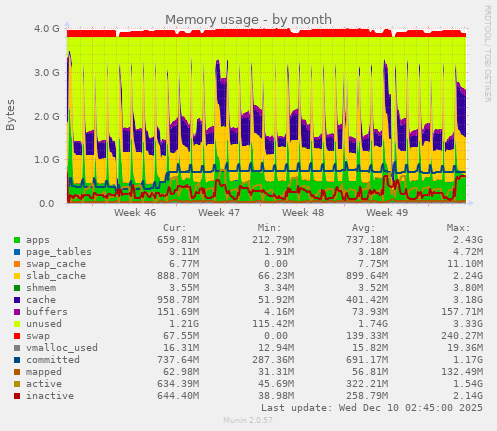
Task: Click the 'inactive' legend label
Action: point(50,396)
